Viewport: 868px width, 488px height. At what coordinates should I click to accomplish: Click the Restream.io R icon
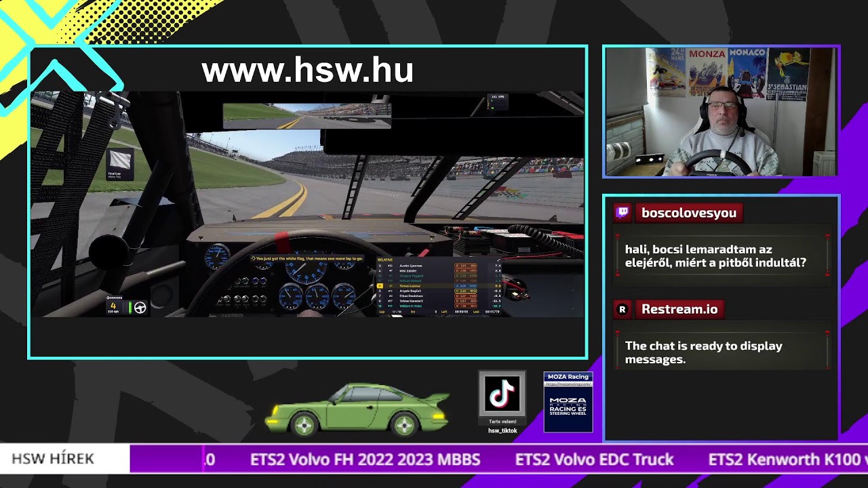pyautogui.click(x=622, y=309)
